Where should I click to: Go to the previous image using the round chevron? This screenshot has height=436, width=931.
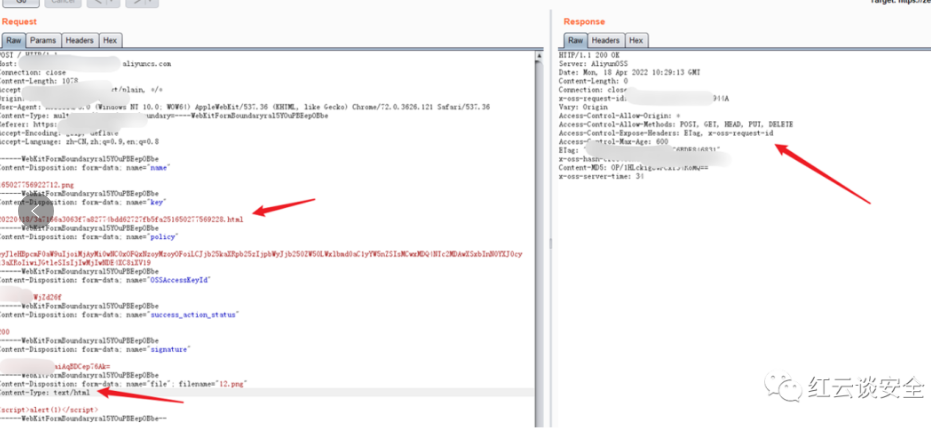click(36, 211)
